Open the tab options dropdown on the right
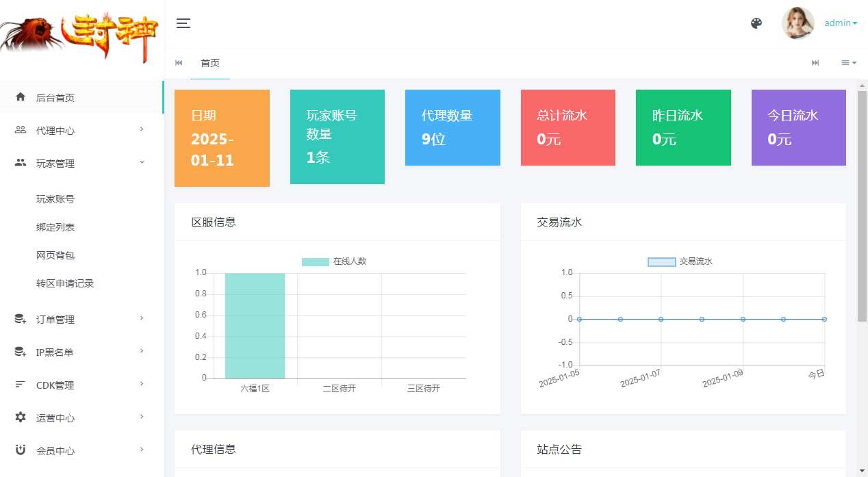The image size is (868, 477). pyautogui.click(x=848, y=62)
